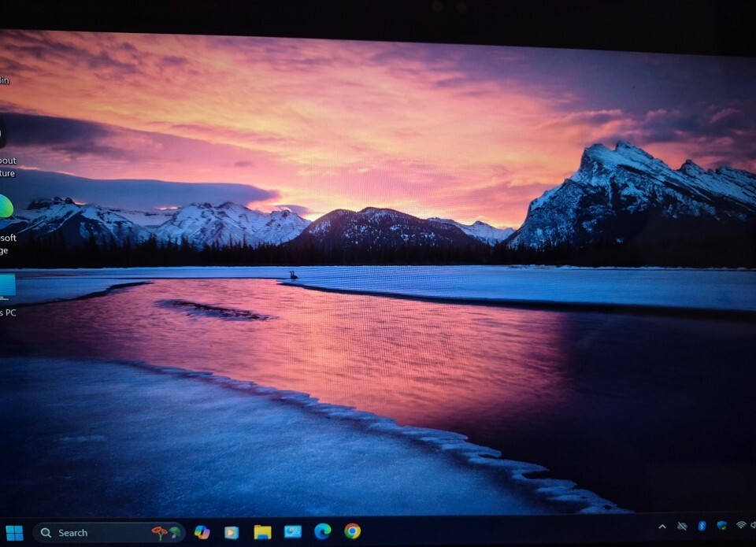
Task: Open the Wi-Fi network flyout
Action: pyautogui.click(x=740, y=525)
